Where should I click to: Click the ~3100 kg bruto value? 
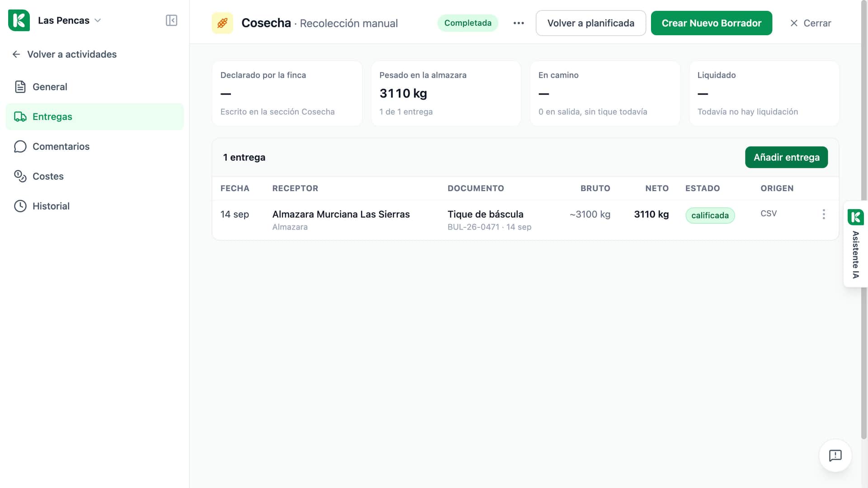coord(590,214)
